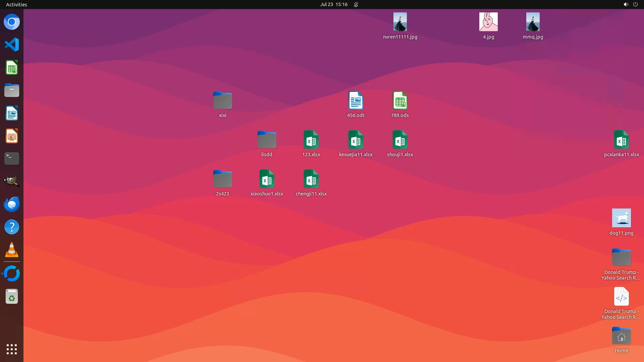The width and height of the screenshot is (644, 362).
Task: Launch VLC media player from the dock
Action: 12,250
